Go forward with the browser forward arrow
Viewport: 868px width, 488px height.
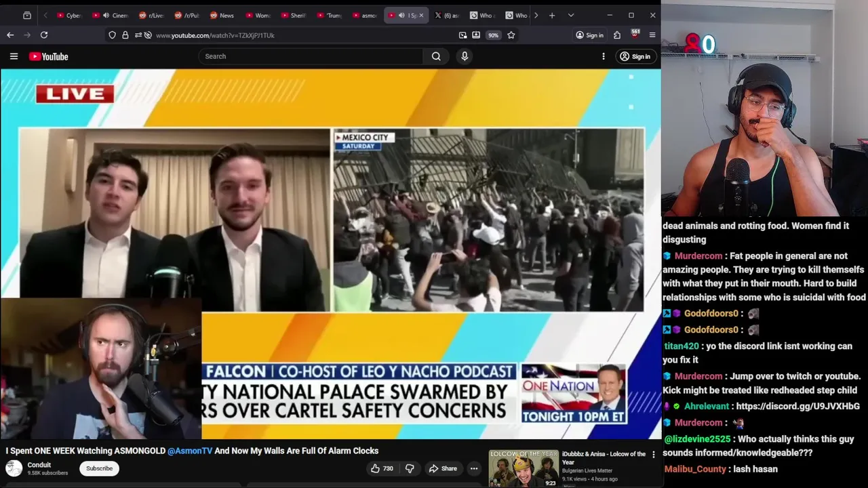click(x=27, y=35)
